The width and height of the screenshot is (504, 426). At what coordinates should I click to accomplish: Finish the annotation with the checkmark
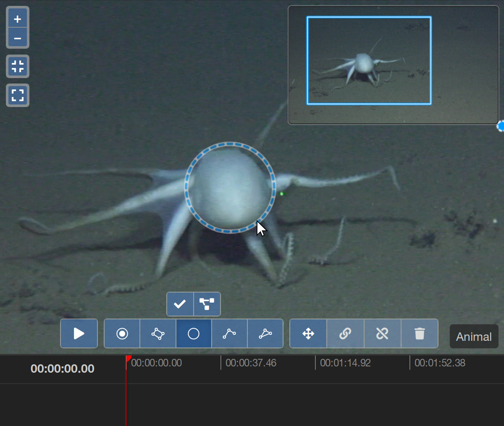pyautogui.click(x=180, y=304)
